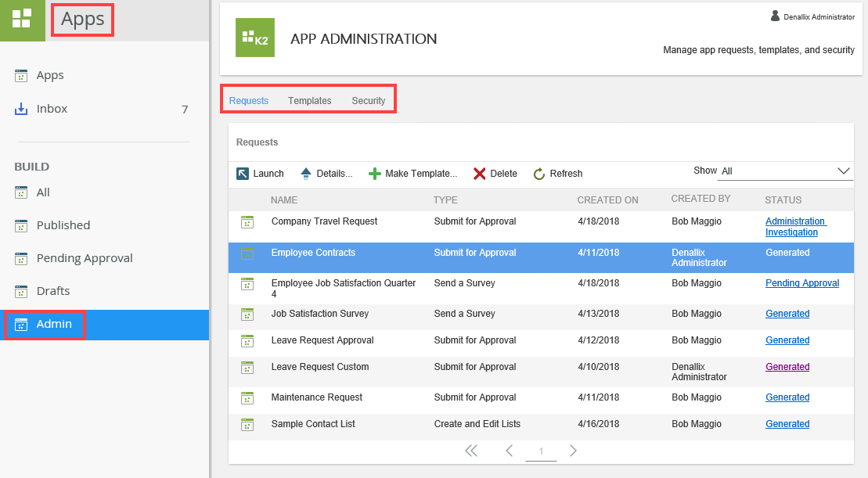Click the K2 App Administration logo
Screen dimensions: 868x478
(255, 38)
